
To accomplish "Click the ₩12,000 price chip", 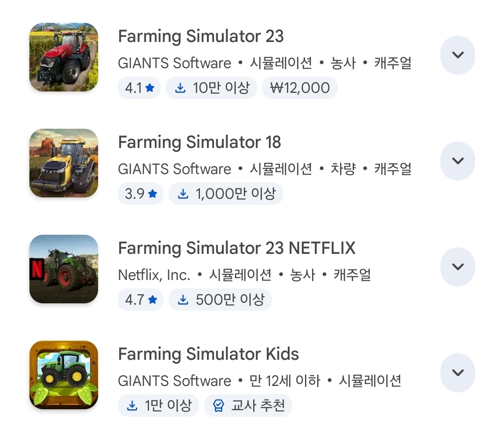I will [x=299, y=88].
